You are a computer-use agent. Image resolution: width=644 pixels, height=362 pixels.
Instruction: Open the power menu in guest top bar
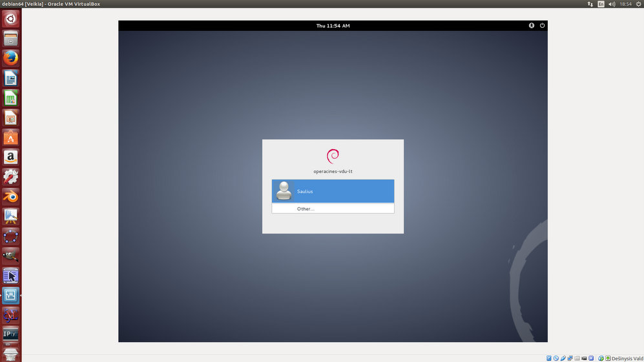[542, 26]
